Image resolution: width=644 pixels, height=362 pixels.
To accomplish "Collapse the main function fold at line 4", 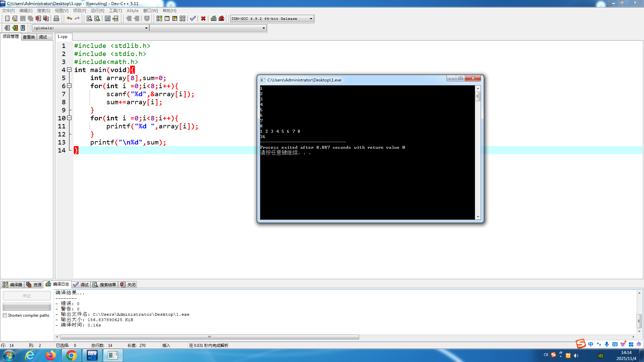I will point(69,70).
